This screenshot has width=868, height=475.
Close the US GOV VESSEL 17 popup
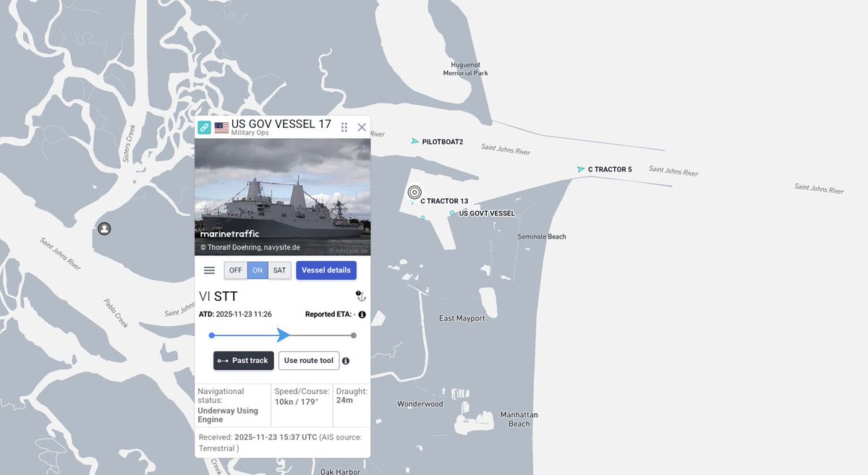[x=362, y=127]
